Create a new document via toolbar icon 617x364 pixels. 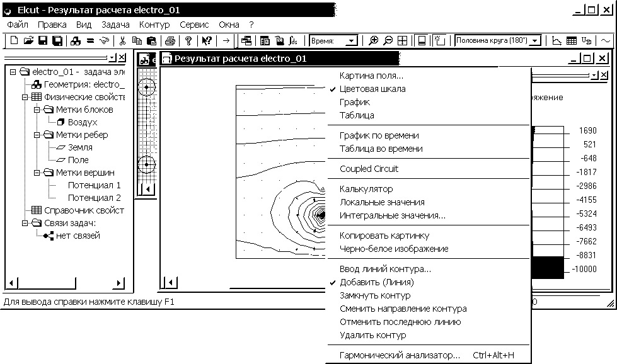[x=14, y=40]
